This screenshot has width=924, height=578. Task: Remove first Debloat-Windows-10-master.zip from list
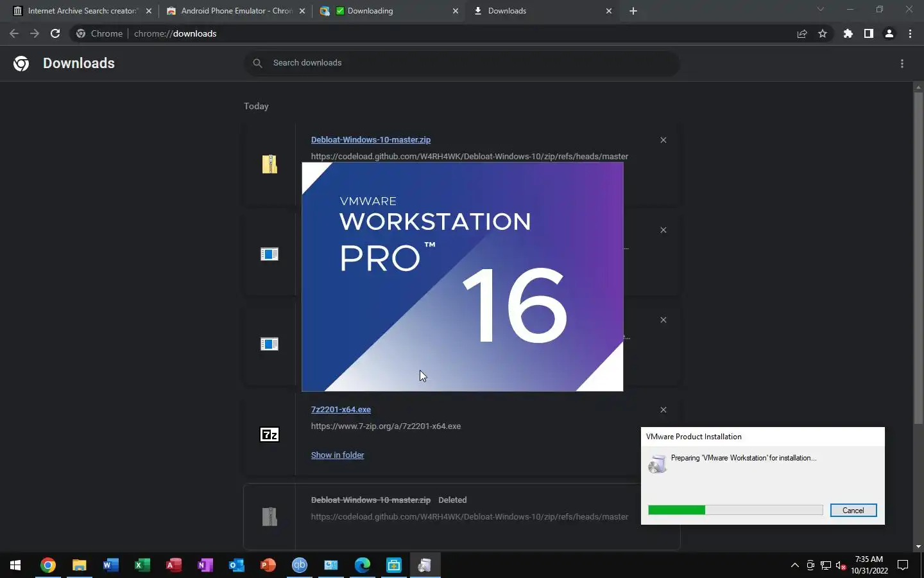click(663, 140)
